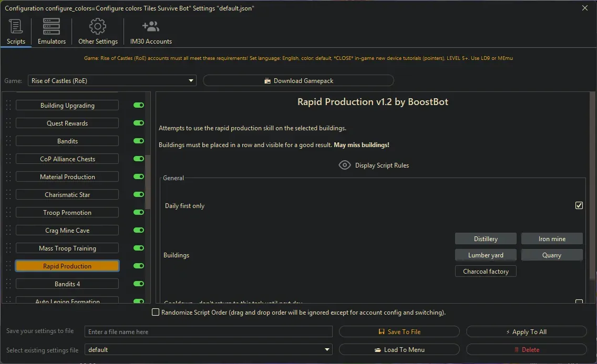Select the Building Upgrading script
The height and width of the screenshot is (364, 597).
pyautogui.click(x=67, y=106)
